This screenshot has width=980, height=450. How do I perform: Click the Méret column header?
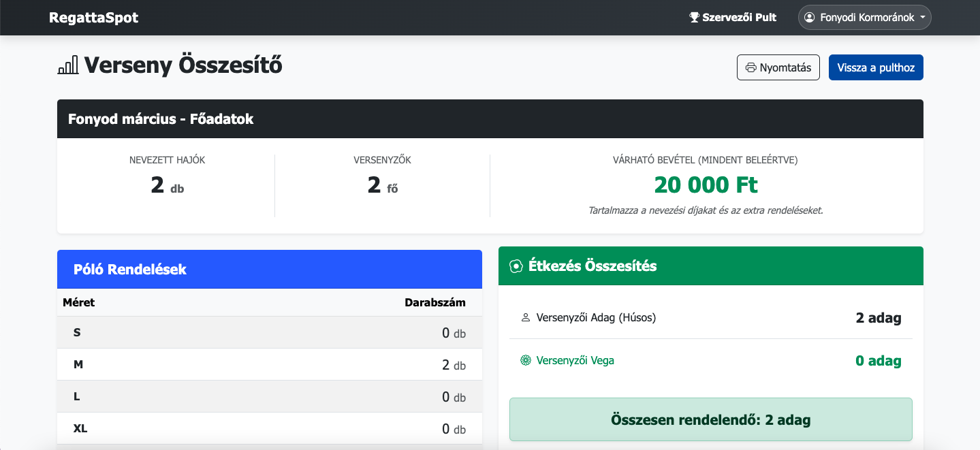click(x=79, y=303)
